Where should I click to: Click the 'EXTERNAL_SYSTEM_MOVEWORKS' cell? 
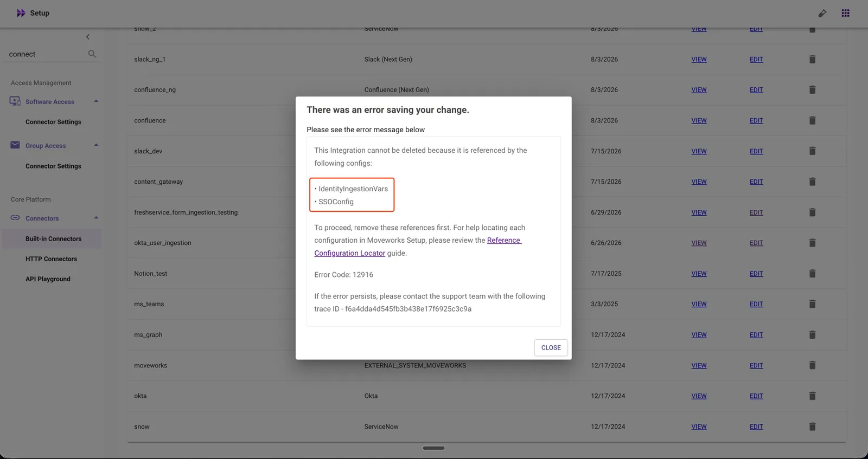coord(415,366)
